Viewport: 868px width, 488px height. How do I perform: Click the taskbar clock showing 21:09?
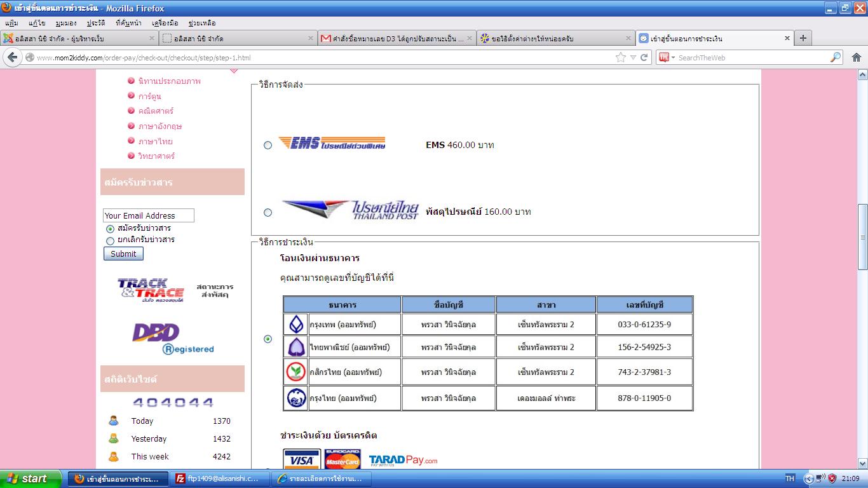[x=851, y=478]
